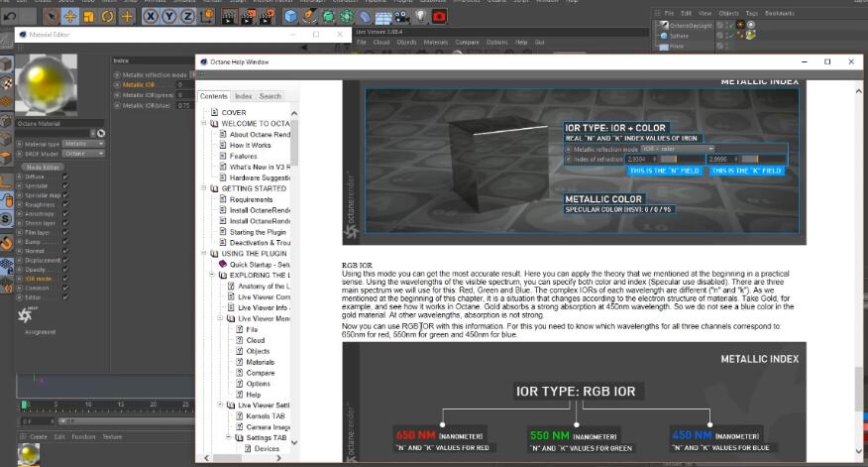Open the Render Settings clapperboard icon
The width and height of the screenshot is (868, 467).
(x=267, y=17)
